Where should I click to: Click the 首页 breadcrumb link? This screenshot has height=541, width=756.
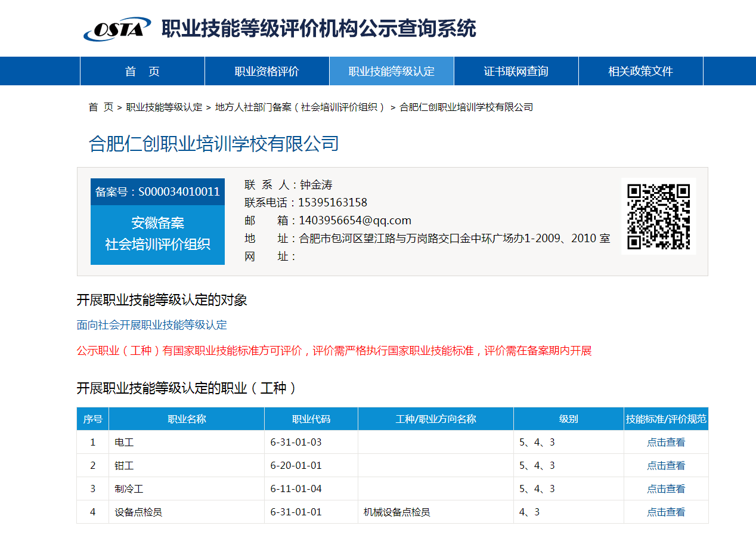[x=101, y=107]
